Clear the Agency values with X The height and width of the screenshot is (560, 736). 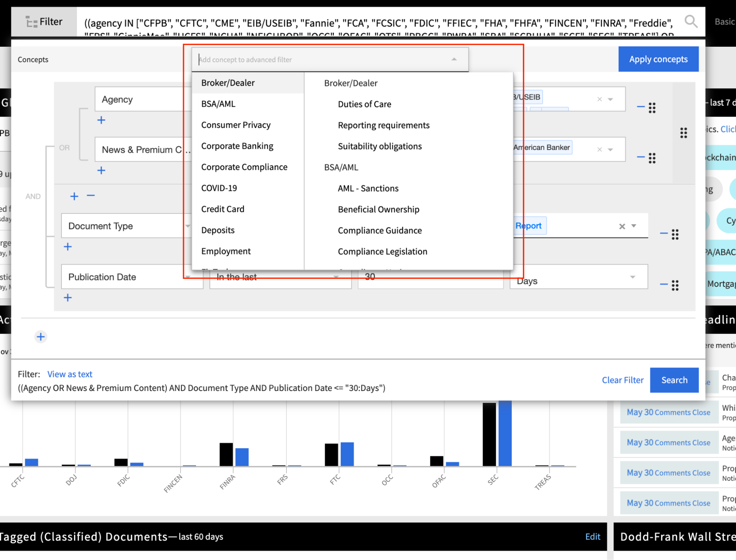click(600, 99)
